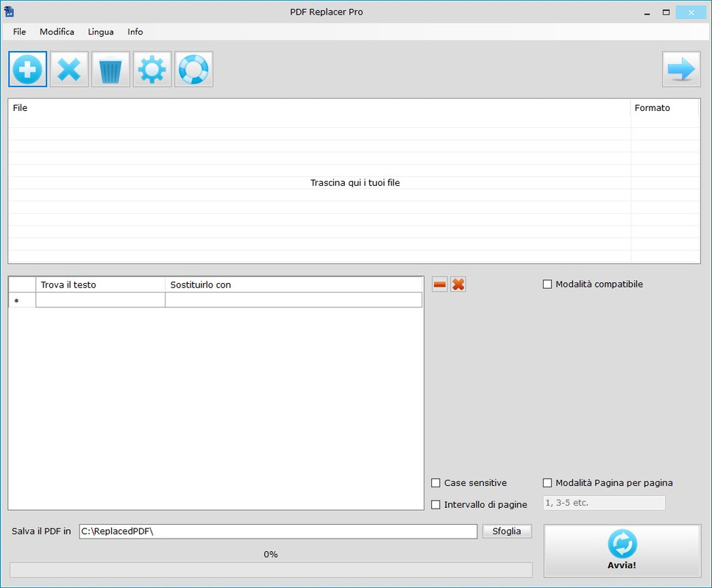Click the empty Trova il testo cell

tap(100, 300)
